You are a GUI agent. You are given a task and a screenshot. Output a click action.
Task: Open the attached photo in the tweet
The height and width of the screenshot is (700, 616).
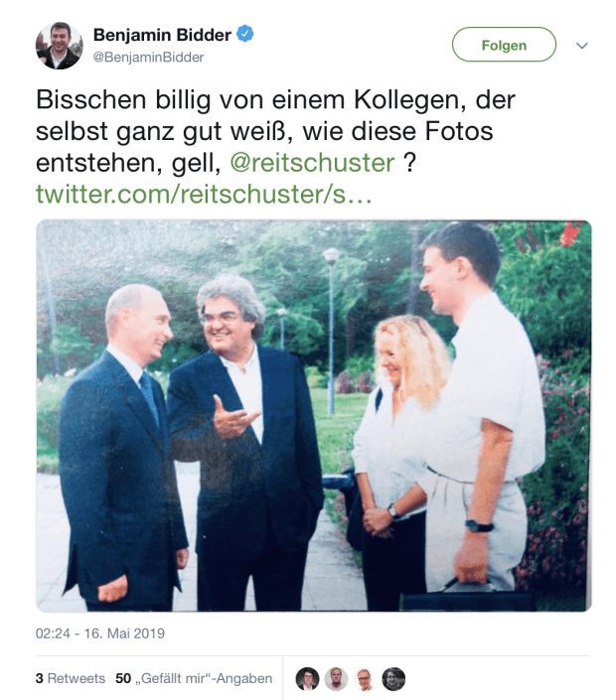(x=314, y=416)
